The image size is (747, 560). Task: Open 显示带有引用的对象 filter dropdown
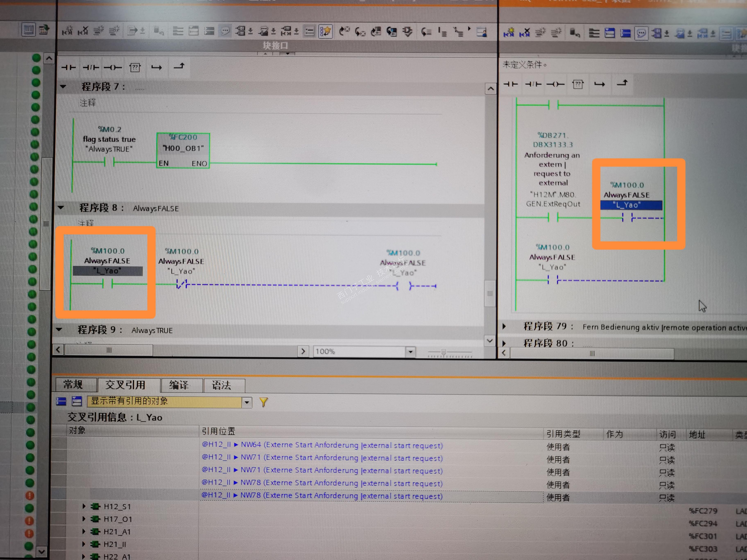[x=247, y=402]
